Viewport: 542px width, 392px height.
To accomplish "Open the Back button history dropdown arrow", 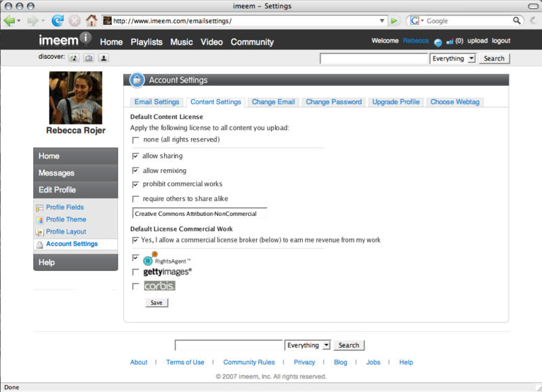I will click(19, 21).
